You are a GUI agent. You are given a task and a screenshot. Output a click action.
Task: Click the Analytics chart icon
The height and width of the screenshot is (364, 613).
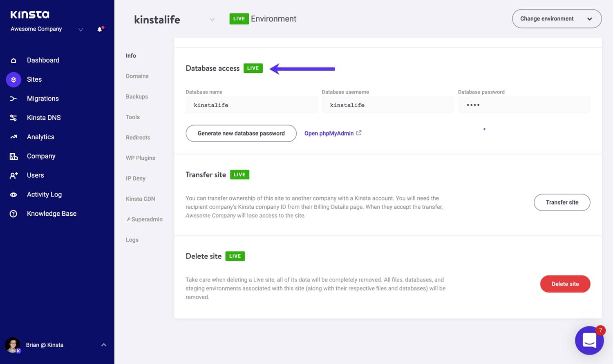click(13, 137)
